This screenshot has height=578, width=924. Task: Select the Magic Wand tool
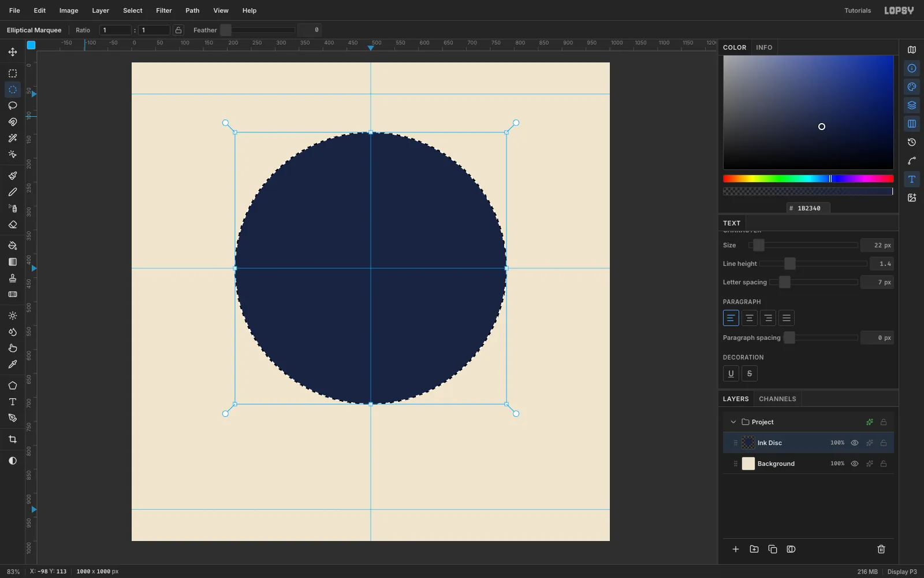pos(13,138)
